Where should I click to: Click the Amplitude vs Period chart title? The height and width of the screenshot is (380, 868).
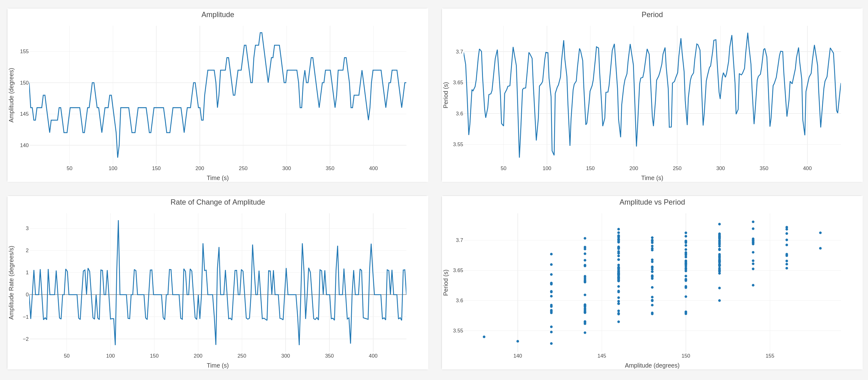tap(652, 202)
